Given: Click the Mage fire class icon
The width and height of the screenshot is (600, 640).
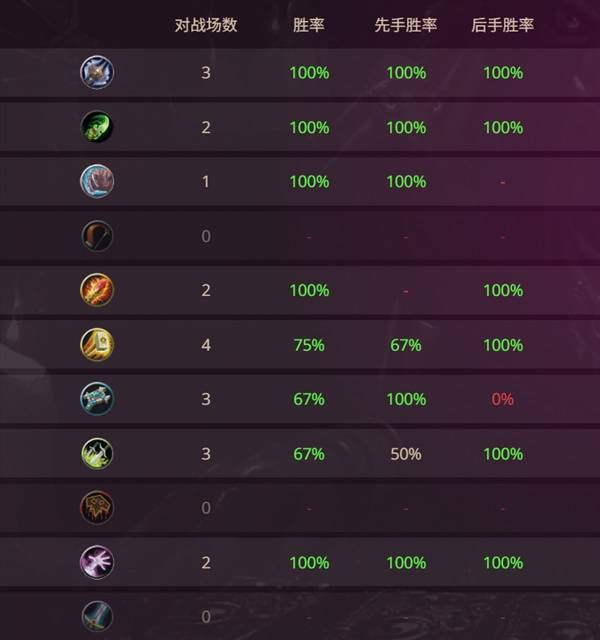Looking at the screenshot, I should coord(97,290).
